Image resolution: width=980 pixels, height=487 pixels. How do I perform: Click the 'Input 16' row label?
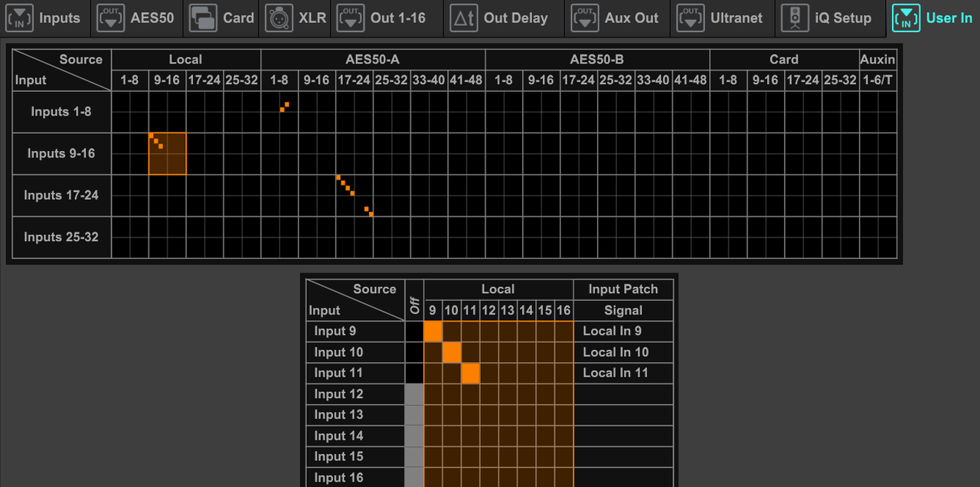(x=355, y=478)
